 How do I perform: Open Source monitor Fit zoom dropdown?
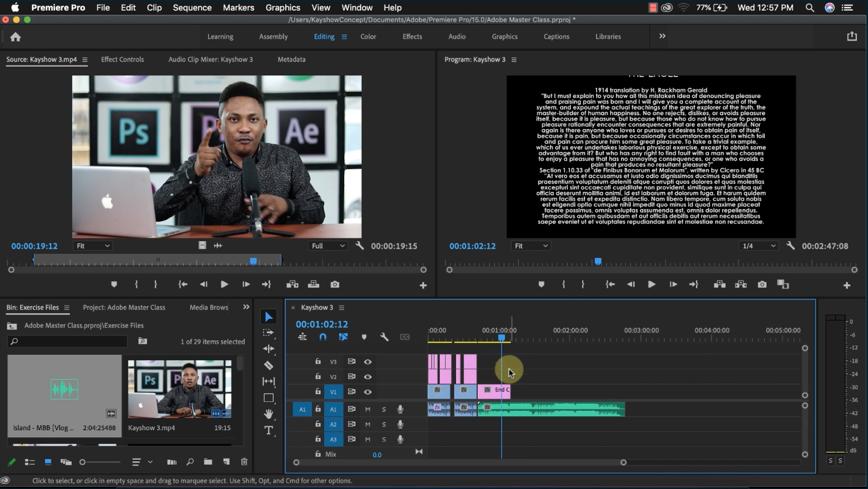point(93,246)
